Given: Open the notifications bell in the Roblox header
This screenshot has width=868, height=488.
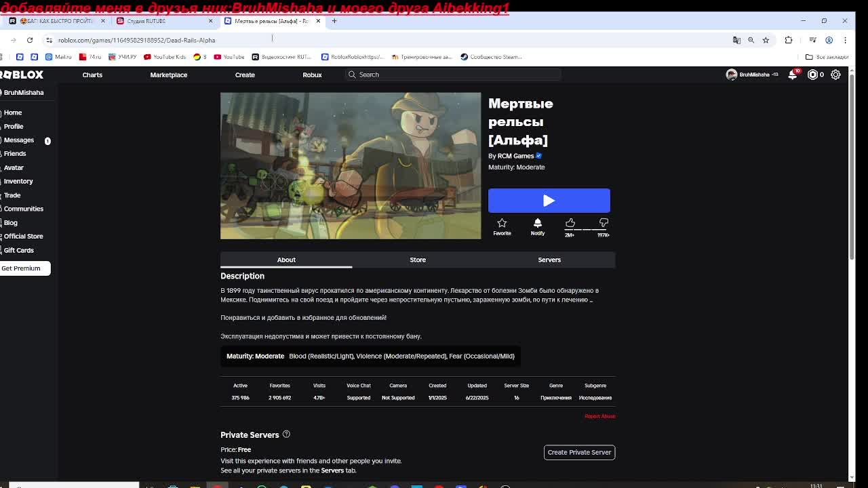Looking at the screenshot, I should (793, 75).
